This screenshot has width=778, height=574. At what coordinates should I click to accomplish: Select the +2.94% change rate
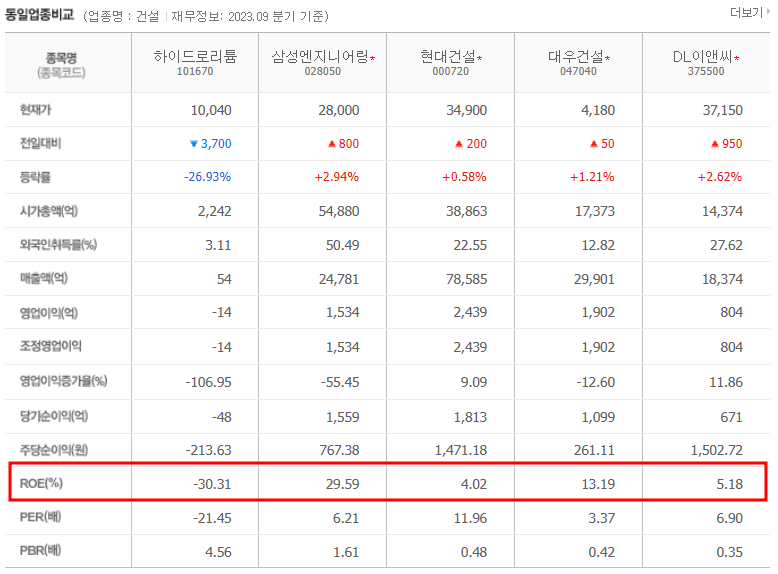coord(336,177)
